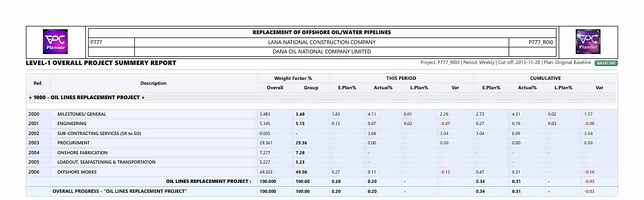The image size is (644, 200).
Task: Click the 'LEVEL-1 OVERALL PROJECT SUMMERY REPORT' heading
Action: [x=101, y=63]
